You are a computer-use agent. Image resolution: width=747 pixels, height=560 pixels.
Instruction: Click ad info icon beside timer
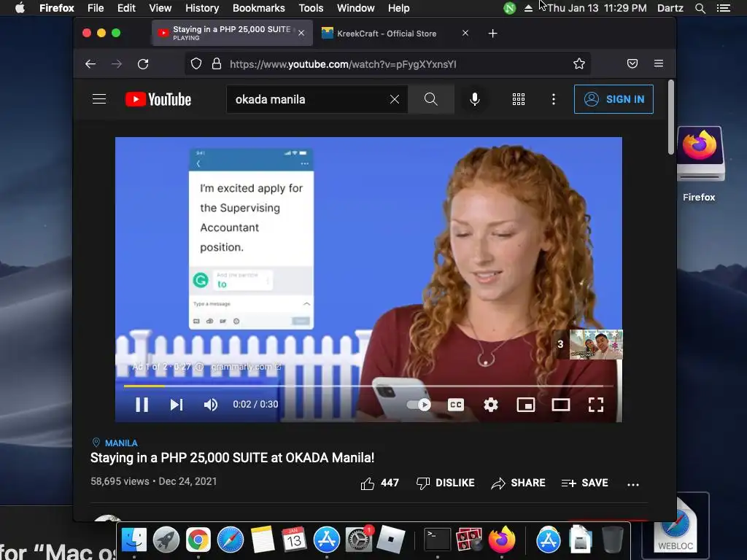[x=200, y=367]
